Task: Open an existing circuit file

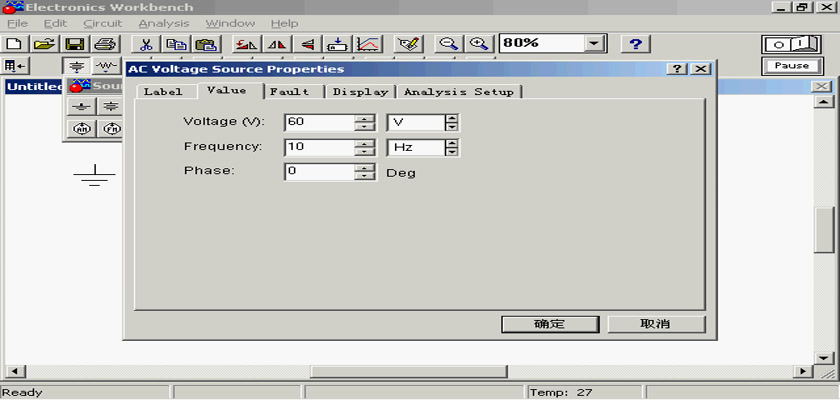Action: click(46, 44)
